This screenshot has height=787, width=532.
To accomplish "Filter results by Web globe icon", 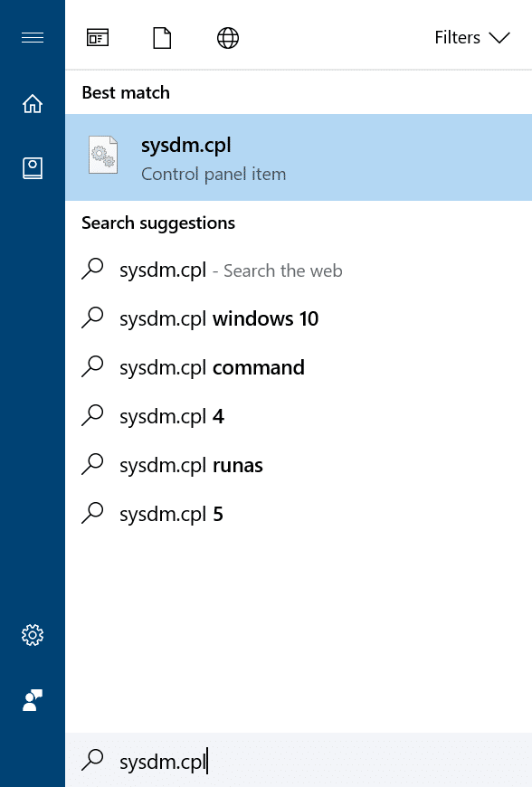I will click(228, 38).
